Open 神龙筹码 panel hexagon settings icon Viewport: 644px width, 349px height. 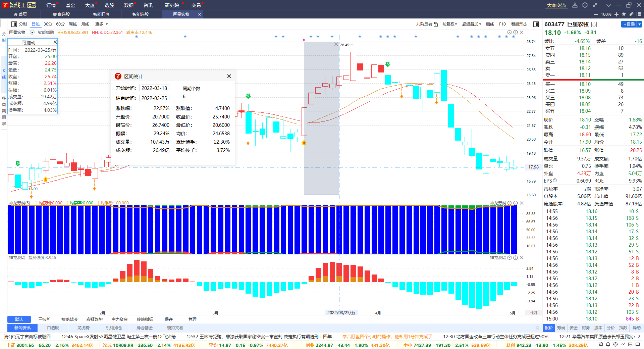[x=509, y=203]
